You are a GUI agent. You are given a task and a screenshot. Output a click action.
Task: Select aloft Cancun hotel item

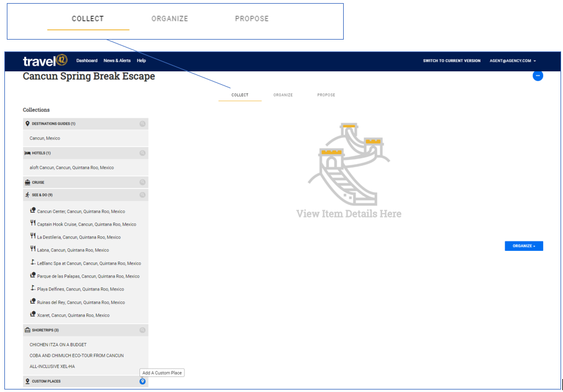click(72, 168)
